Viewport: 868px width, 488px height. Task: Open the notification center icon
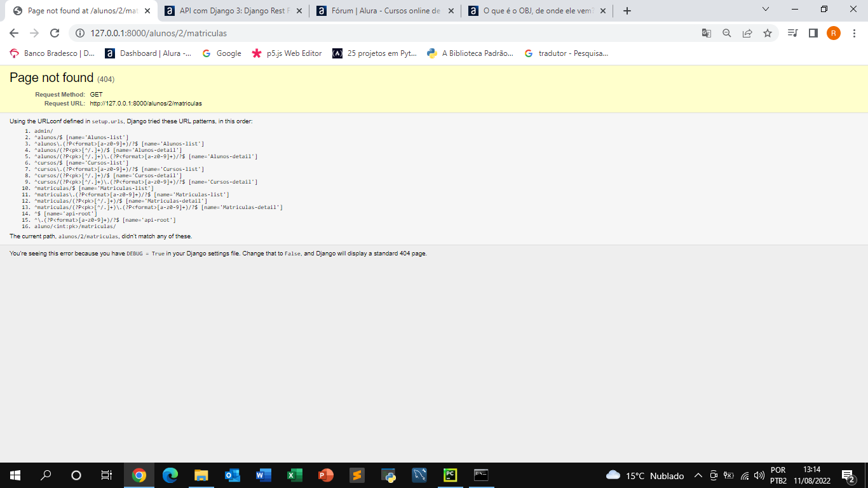pos(848,475)
